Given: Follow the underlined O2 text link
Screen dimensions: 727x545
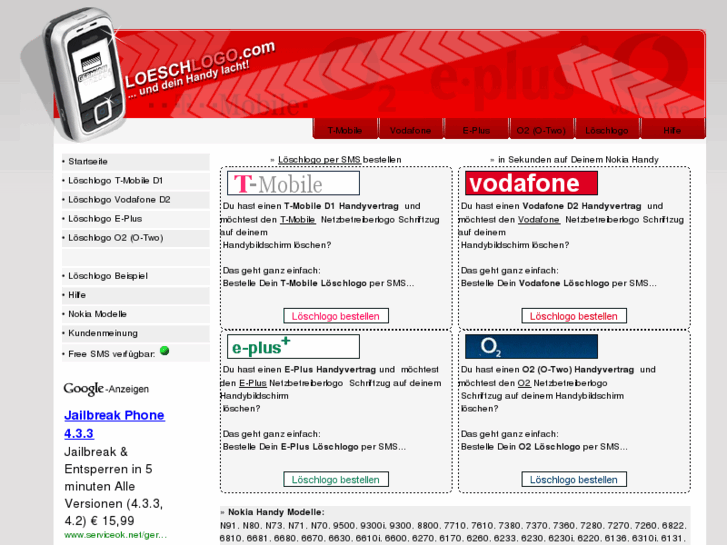Looking at the screenshot, I should coord(524,383).
